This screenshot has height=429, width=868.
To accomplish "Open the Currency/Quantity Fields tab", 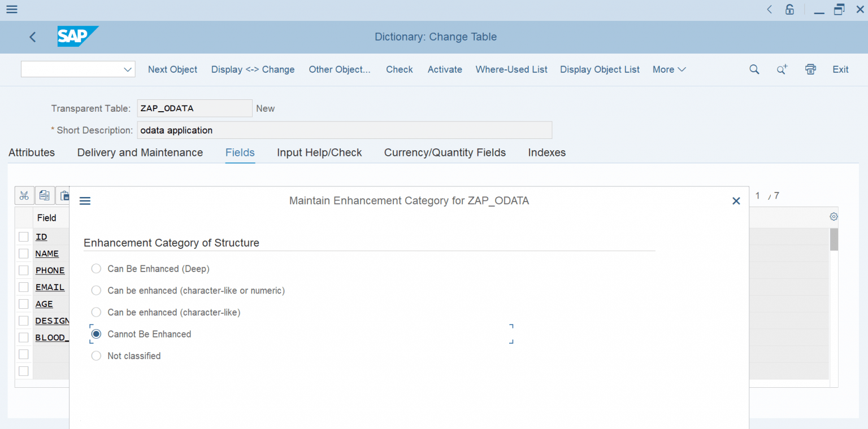I will click(445, 152).
